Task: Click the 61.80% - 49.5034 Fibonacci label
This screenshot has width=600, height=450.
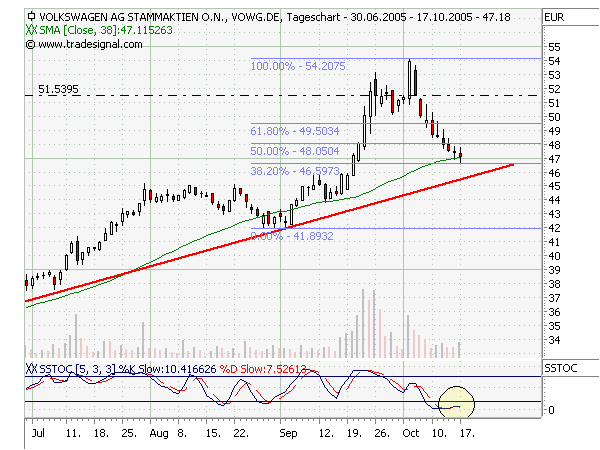Action: 295,131
